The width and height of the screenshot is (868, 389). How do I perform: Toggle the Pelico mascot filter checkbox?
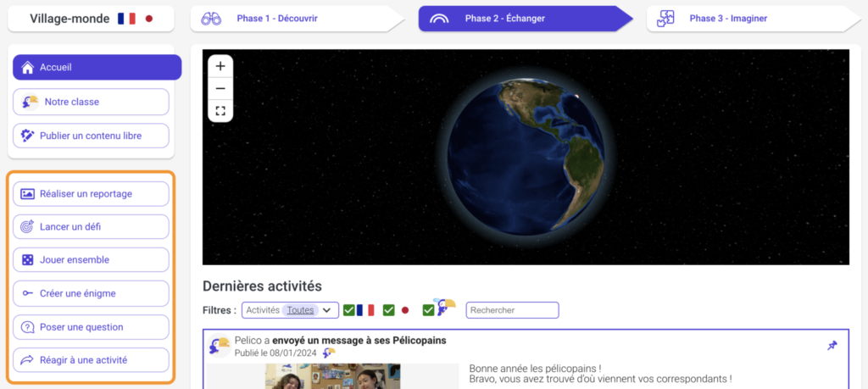tap(428, 310)
